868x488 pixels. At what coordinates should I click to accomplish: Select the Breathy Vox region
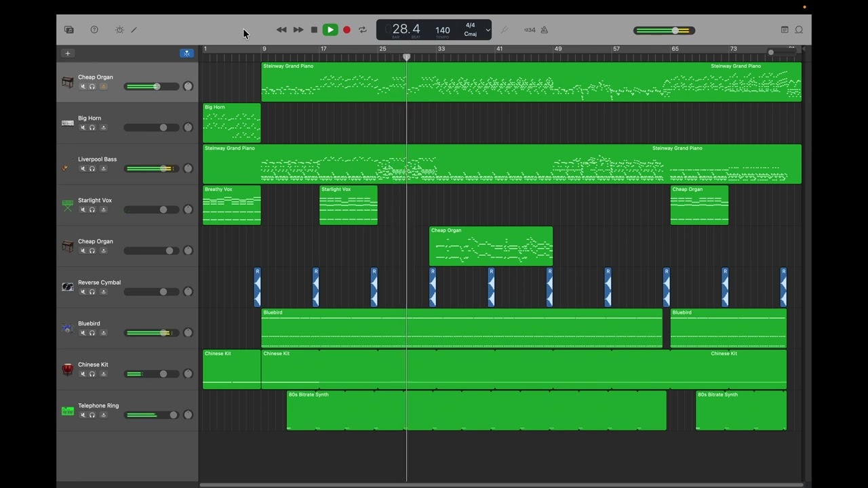[x=232, y=205]
